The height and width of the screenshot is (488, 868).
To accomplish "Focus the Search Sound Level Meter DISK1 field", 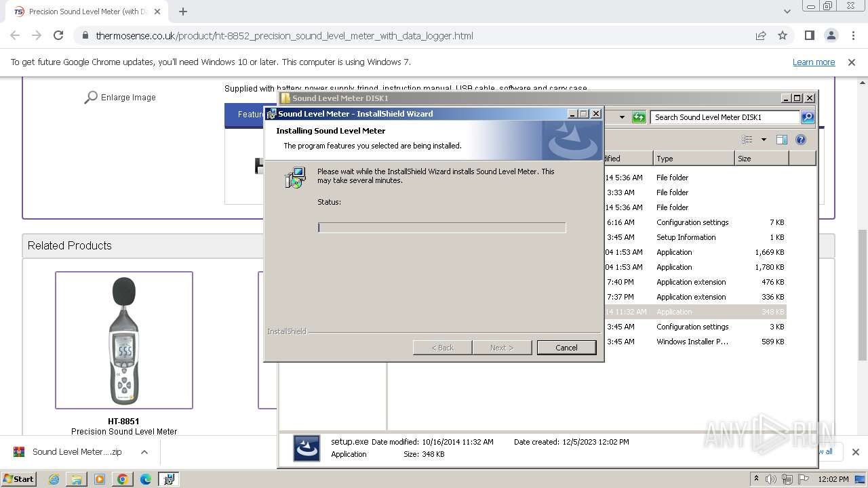I will point(726,117).
